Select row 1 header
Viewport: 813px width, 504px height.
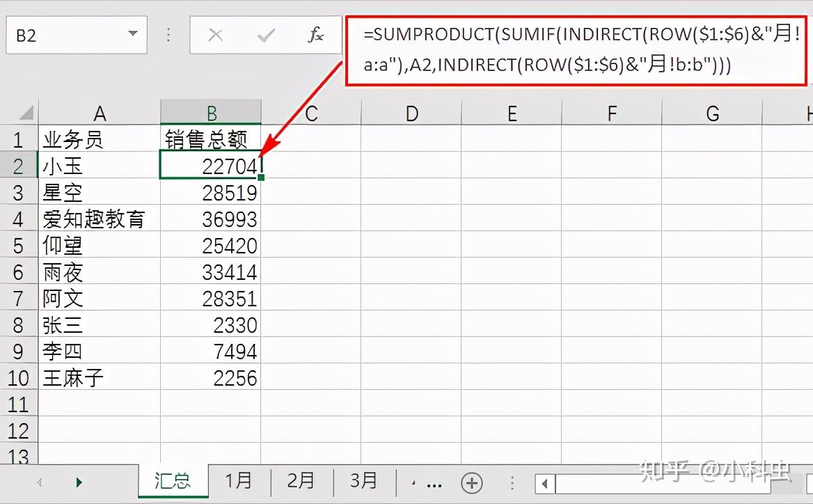19,139
